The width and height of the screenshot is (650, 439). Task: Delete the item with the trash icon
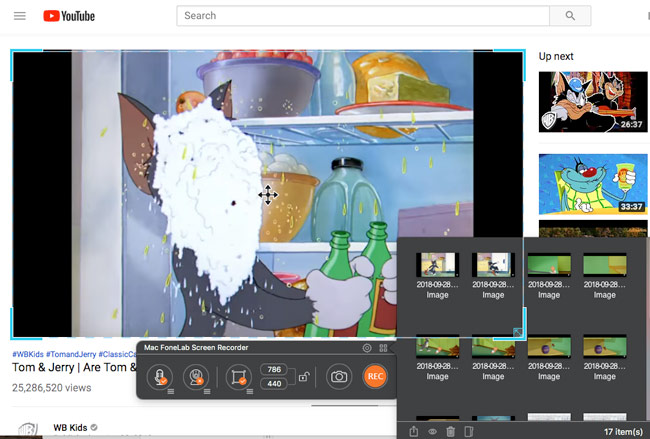click(451, 432)
